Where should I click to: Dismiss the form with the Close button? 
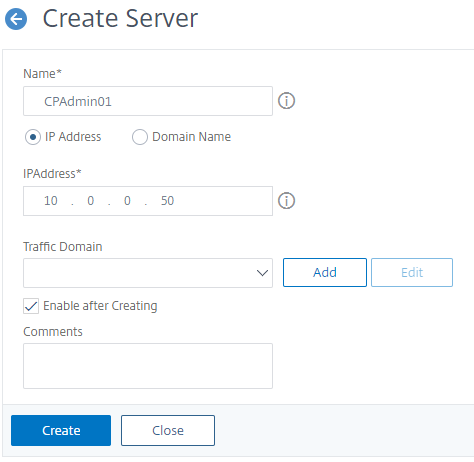(x=168, y=430)
